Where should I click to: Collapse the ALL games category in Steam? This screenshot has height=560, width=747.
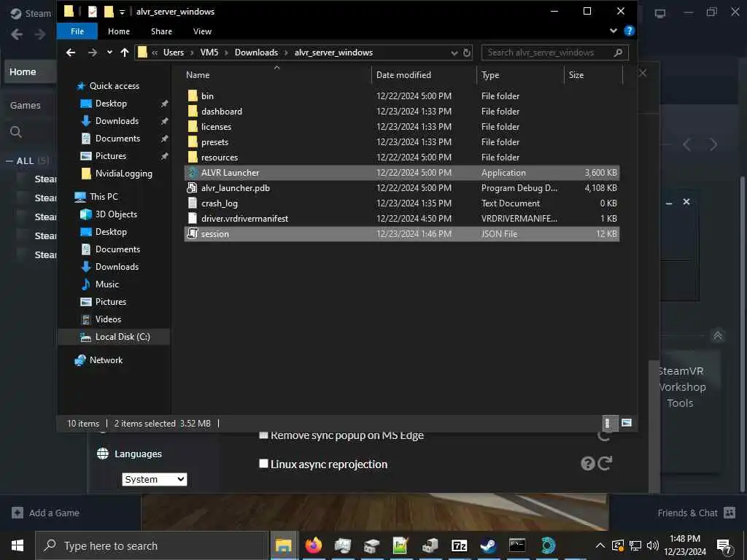tap(9, 161)
